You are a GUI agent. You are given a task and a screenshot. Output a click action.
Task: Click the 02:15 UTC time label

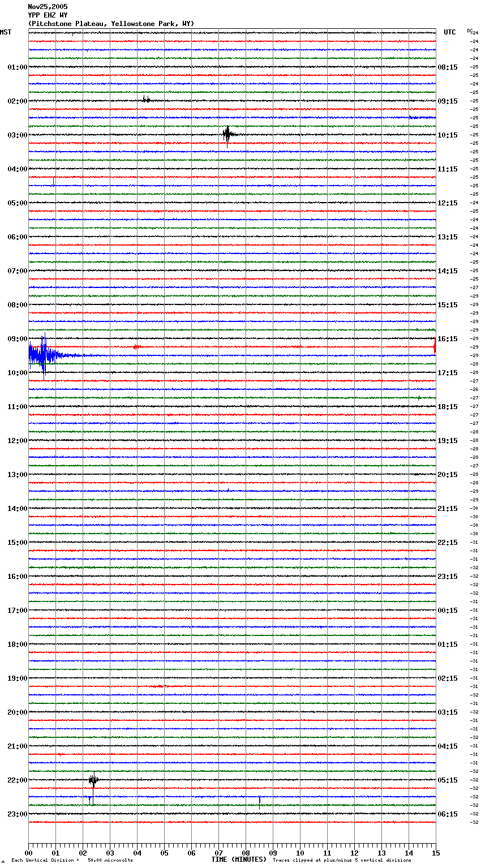coord(448,678)
